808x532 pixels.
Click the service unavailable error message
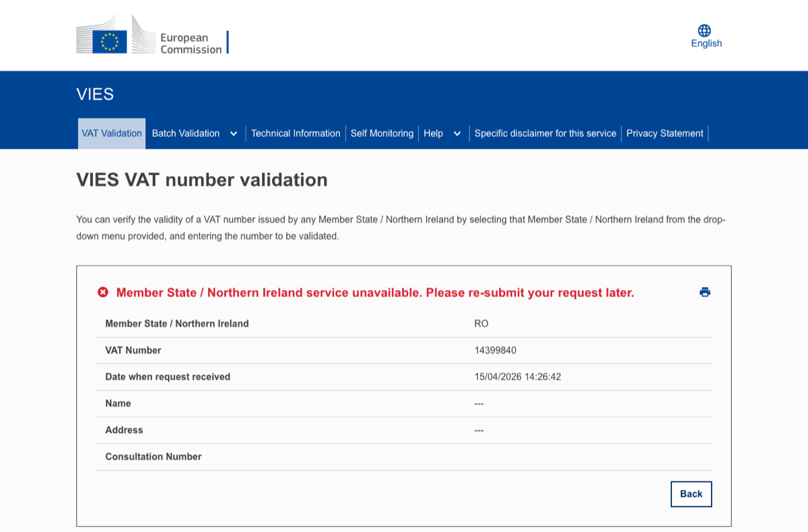pos(375,293)
